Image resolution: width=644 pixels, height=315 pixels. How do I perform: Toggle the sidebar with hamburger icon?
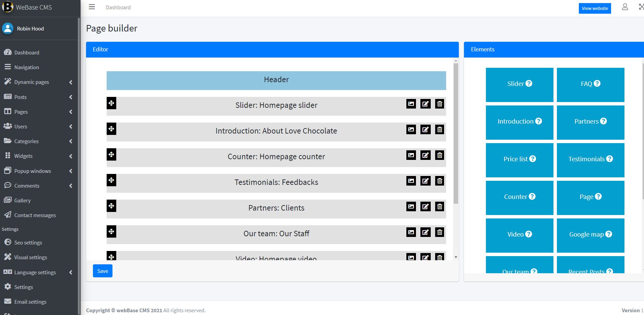92,7
